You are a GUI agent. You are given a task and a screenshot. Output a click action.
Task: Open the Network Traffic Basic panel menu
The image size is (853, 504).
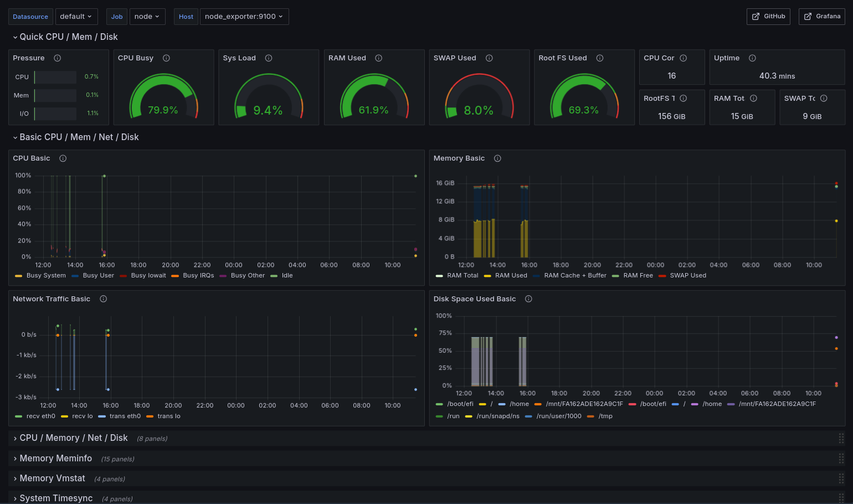pyautogui.click(x=52, y=299)
